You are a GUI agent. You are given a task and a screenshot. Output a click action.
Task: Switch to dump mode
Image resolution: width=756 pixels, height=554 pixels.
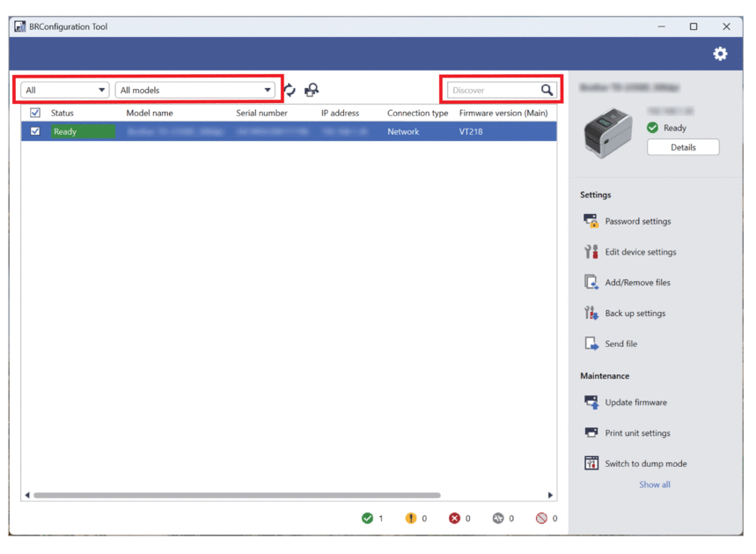645,464
